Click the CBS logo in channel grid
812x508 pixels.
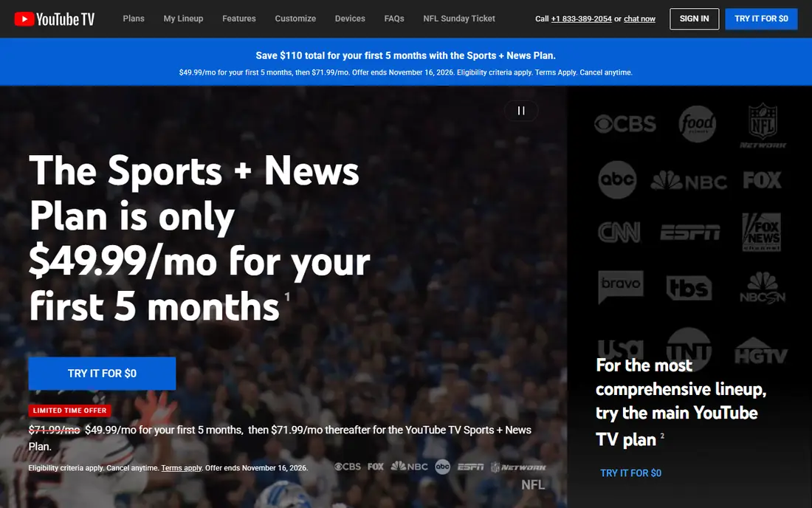point(625,124)
